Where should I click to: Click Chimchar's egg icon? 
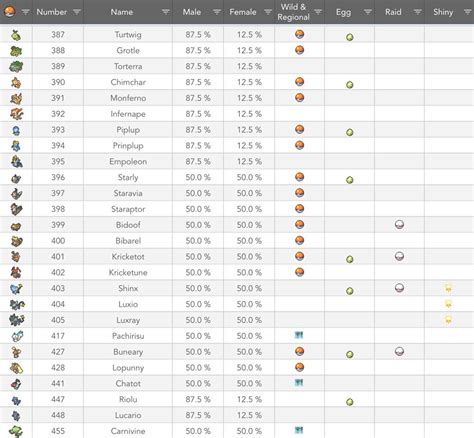pos(350,85)
